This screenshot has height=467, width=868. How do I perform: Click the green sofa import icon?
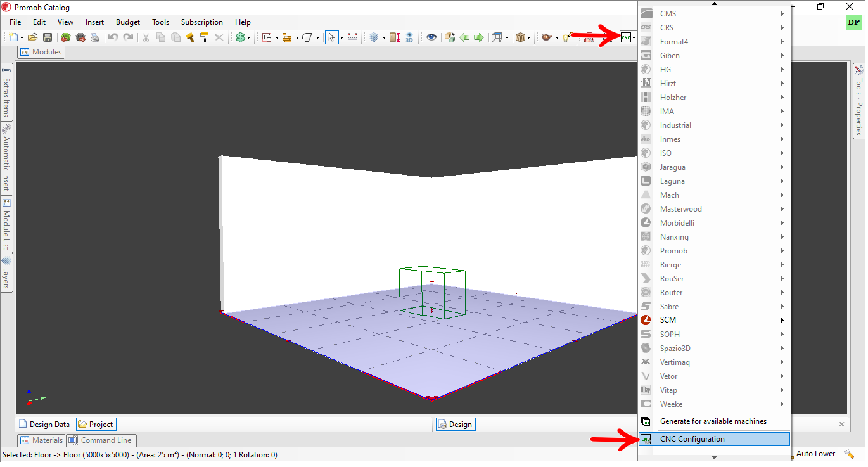(65, 37)
